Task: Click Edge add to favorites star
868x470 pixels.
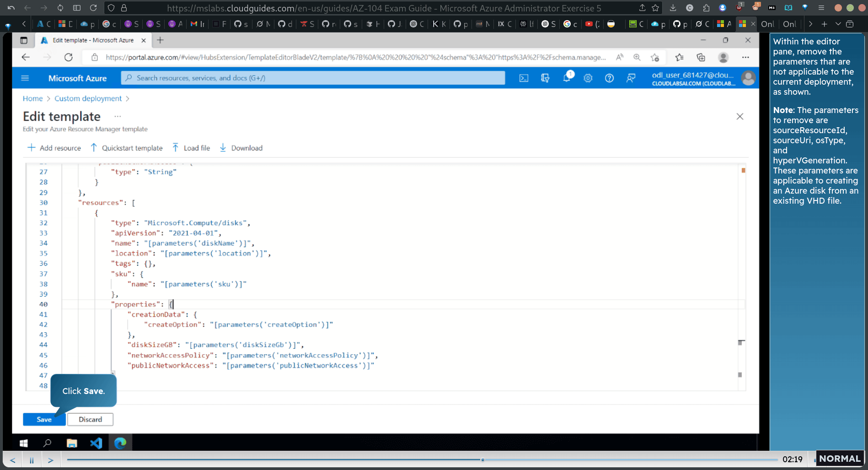Action: [655, 57]
